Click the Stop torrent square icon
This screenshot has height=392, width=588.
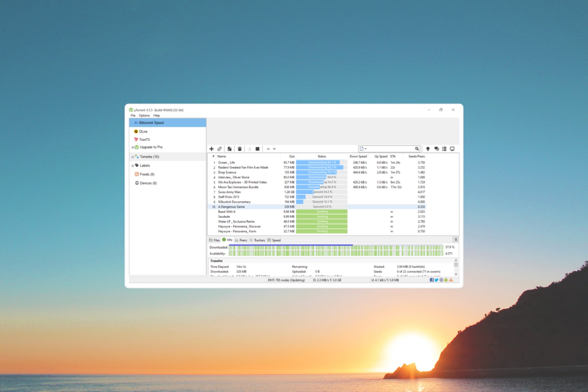coord(258,149)
